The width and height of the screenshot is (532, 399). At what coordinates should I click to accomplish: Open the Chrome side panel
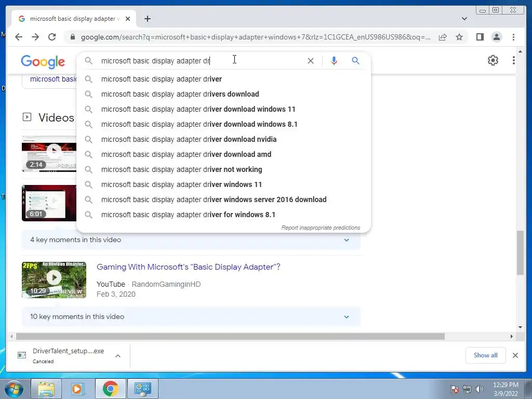(x=480, y=37)
